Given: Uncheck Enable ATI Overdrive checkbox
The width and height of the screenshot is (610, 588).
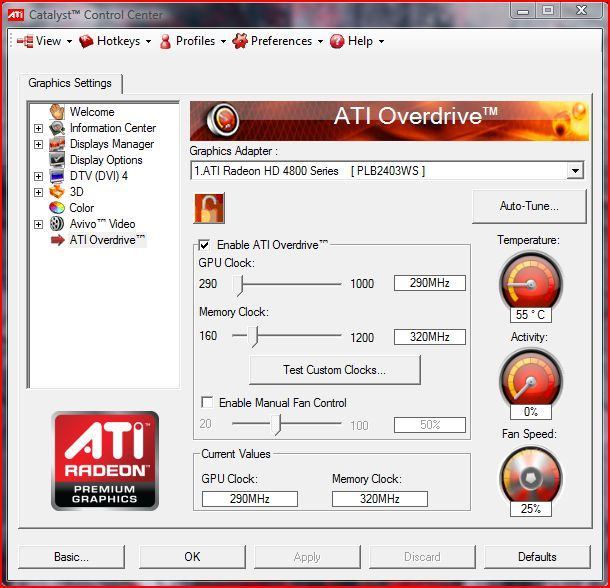Looking at the screenshot, I should (x=204, y=245).
